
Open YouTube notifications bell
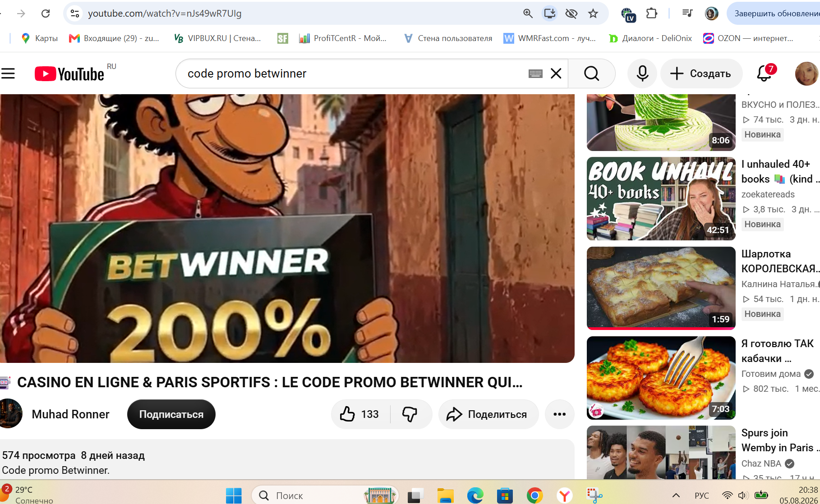pyautogui.click(x=765, y=73)
